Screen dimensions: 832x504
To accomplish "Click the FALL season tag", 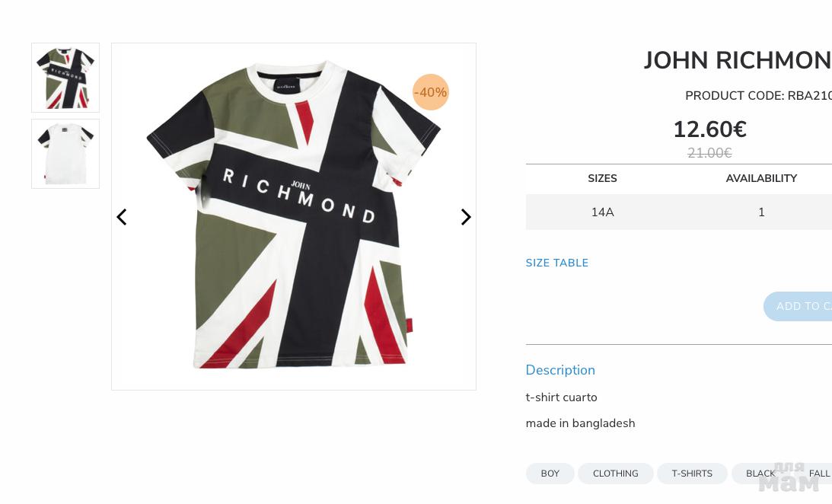I will [819, 474].
